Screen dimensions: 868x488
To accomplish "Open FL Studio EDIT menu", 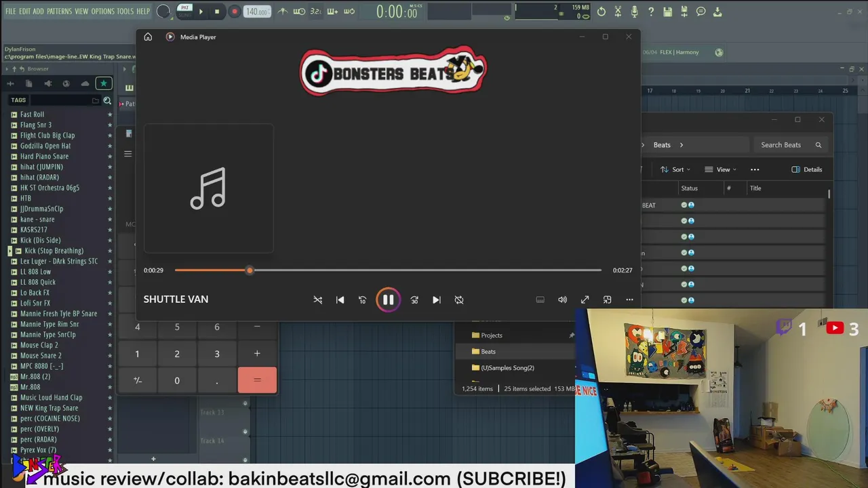I will tap(24, 12).
